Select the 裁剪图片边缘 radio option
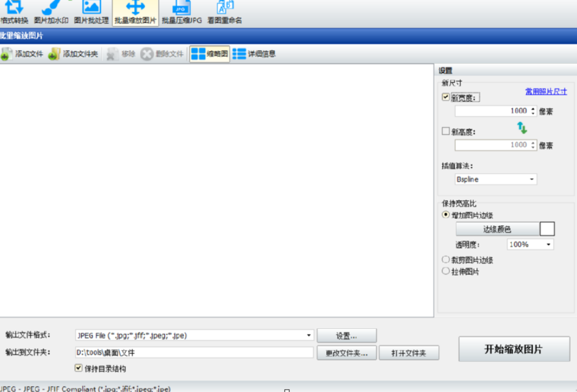The image size is (577, 392). 446,259
